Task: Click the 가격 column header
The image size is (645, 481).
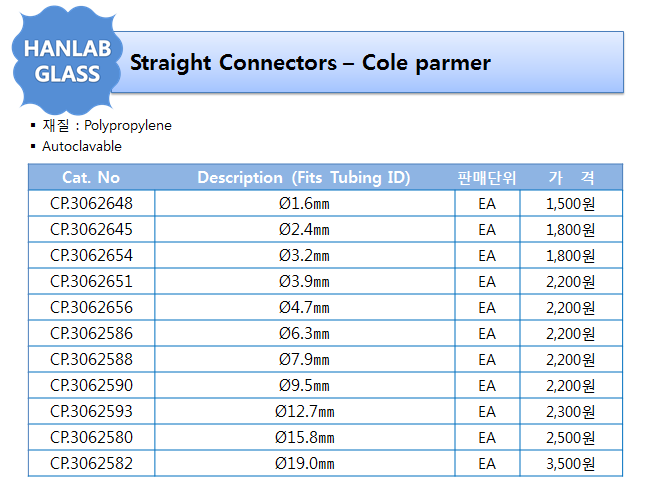Action: (571, 178)
